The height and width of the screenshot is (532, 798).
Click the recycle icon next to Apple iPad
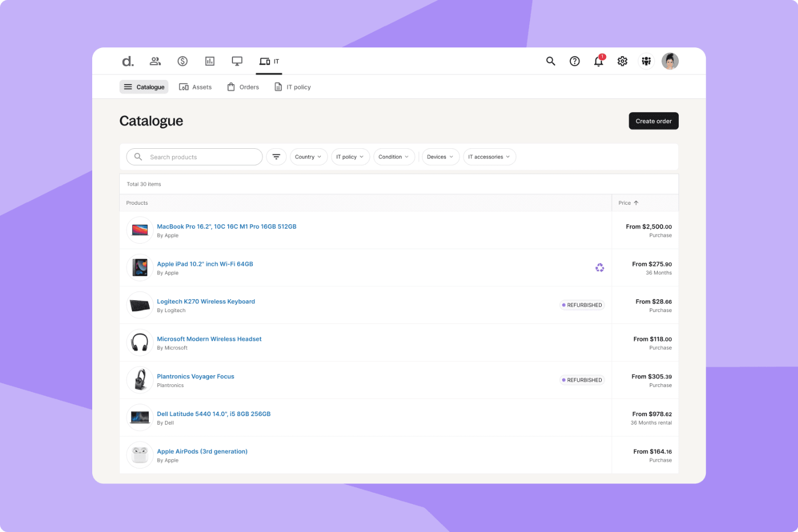coord(600,267)
